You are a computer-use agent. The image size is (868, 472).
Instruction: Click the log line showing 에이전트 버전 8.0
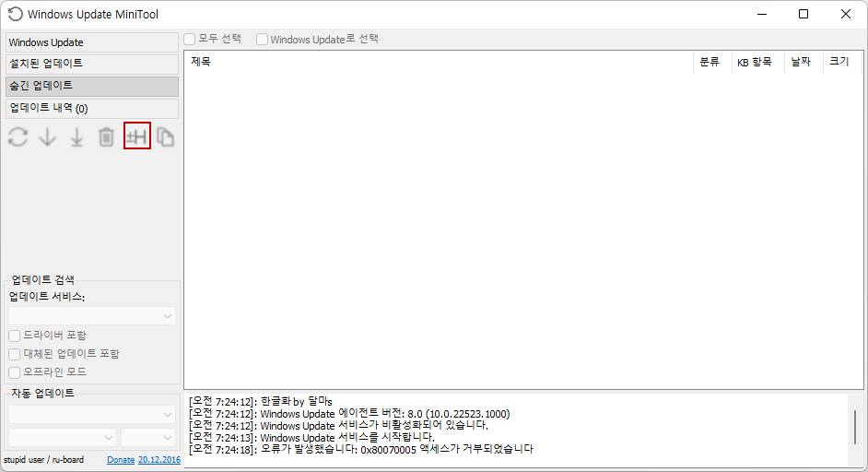(x=349, y=413)
